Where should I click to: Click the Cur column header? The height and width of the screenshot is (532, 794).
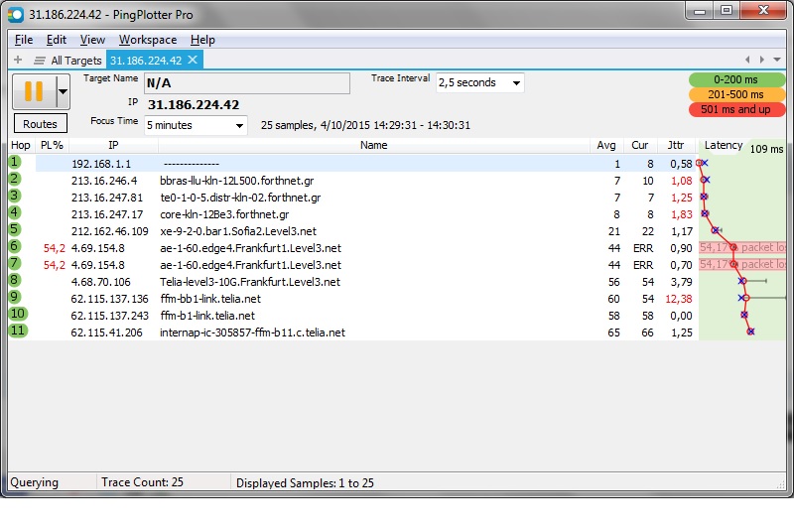click(x=639, y=145)
